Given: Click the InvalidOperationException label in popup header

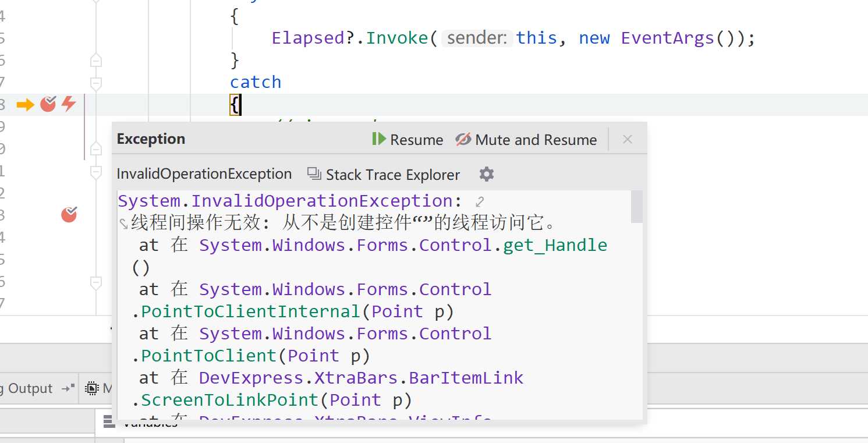Looking at the screenshot, I should click(x=204, y=174).
